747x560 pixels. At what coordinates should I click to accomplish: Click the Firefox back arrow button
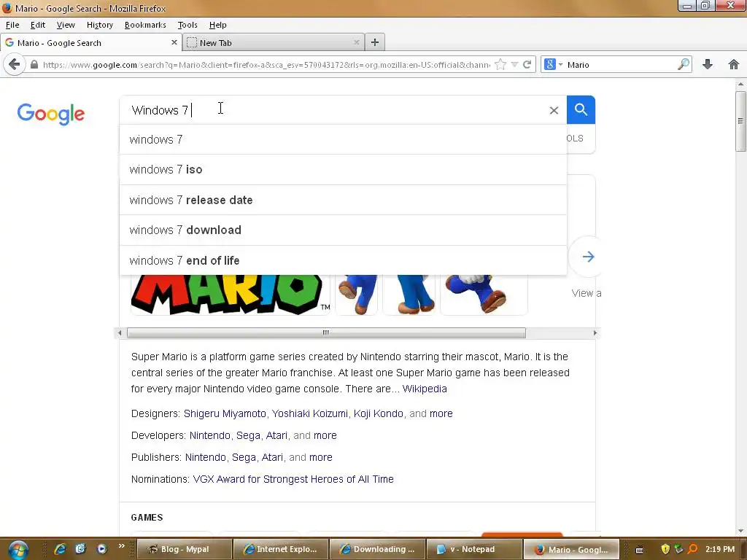click(x=15, y=64)
